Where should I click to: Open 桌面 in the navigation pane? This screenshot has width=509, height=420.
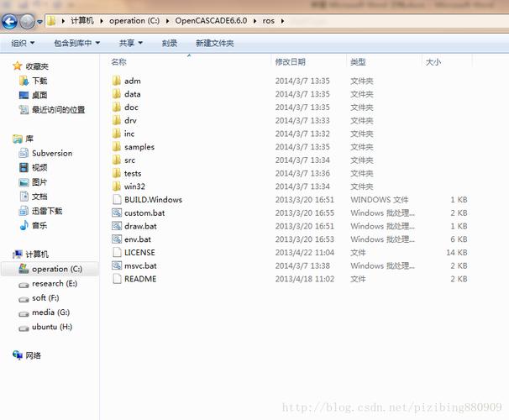click(x=39, y=95)
